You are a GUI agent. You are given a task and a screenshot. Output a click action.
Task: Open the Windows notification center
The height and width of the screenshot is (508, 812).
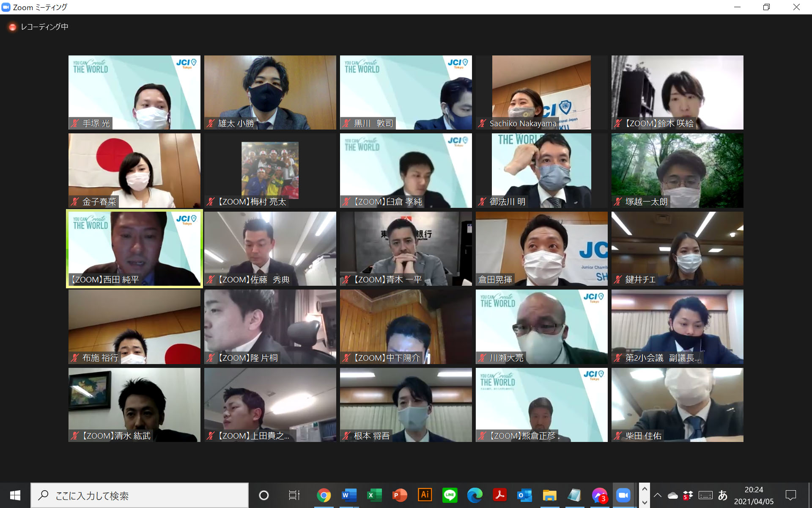(790, 495)
